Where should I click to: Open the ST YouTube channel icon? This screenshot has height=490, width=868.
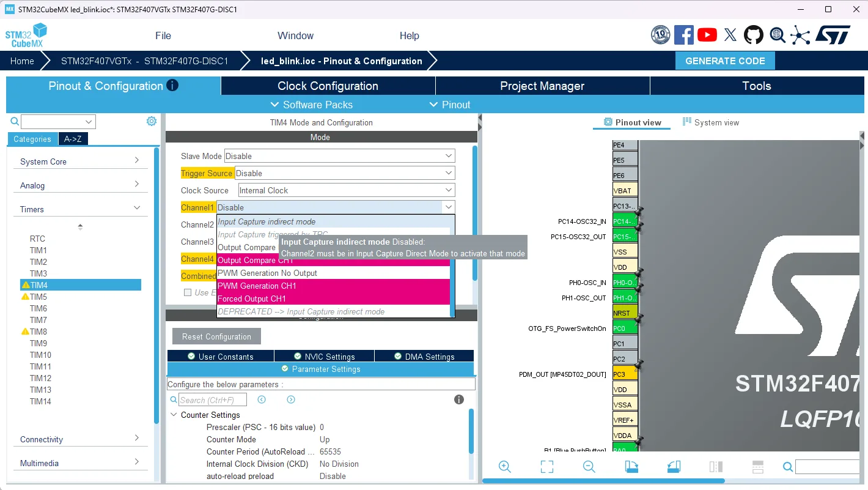707,35
